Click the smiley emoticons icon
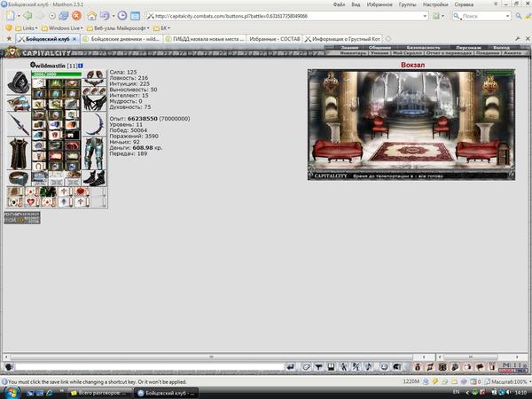The width and height of the screenshot is (532, 399). coord(384,367)
